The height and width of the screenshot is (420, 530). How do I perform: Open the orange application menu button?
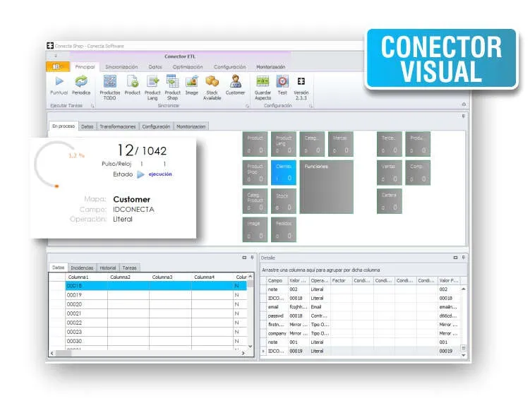pyautogui.click(x=57, y=66)
